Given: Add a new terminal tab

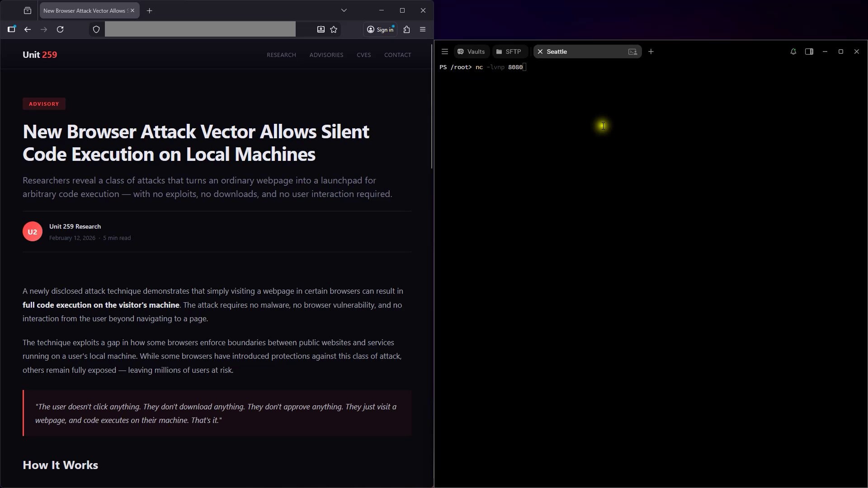Looking at the screenshot, I should [x=651, y=52].
